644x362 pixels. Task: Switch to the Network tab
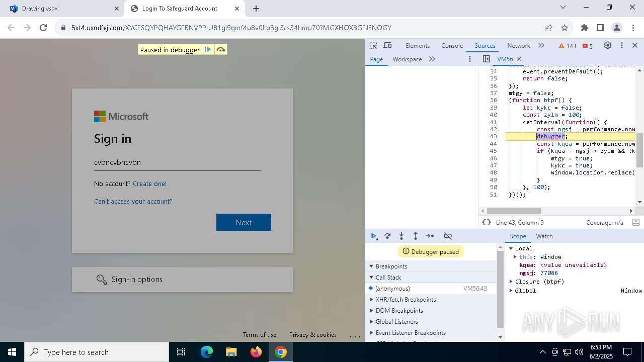click(x=519, y=45)
